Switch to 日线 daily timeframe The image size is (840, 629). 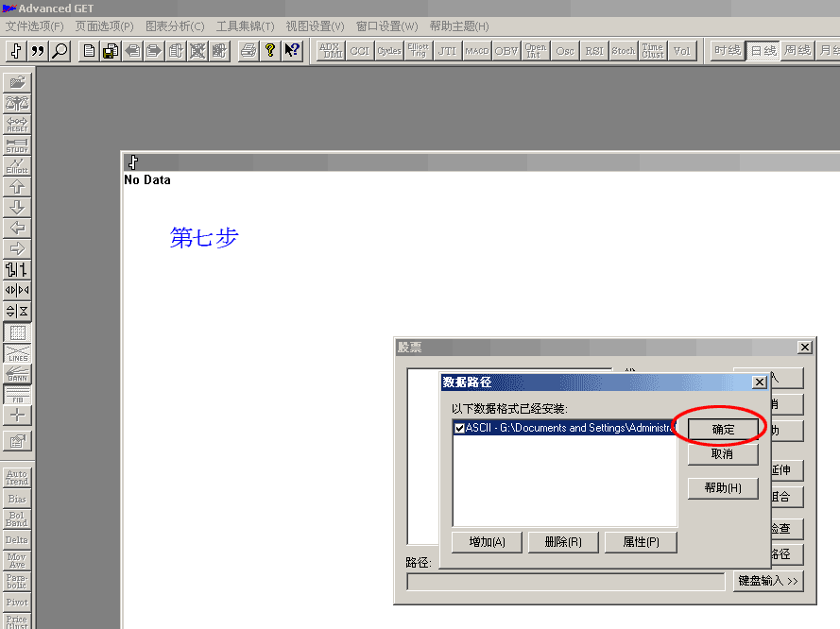click(763, 51)
